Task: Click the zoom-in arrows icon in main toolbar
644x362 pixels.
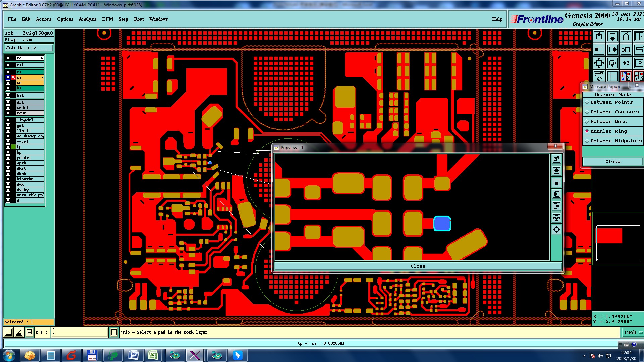Action: [599, 63]
